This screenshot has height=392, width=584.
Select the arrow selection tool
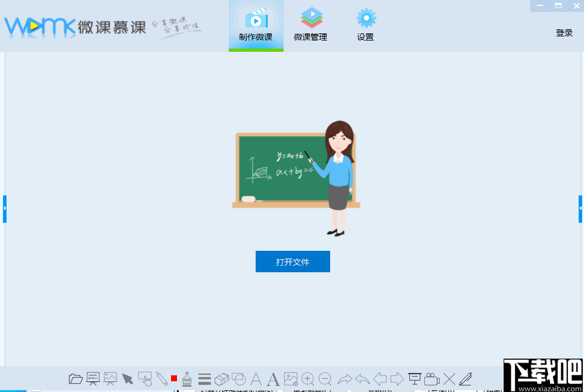coord(128,378)
